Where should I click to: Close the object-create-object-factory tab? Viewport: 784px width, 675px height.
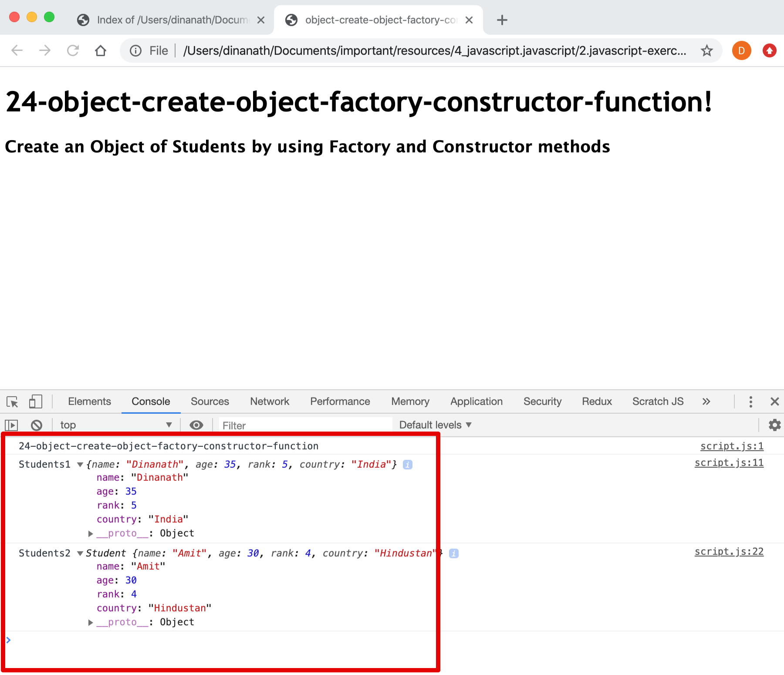point(469,20)
